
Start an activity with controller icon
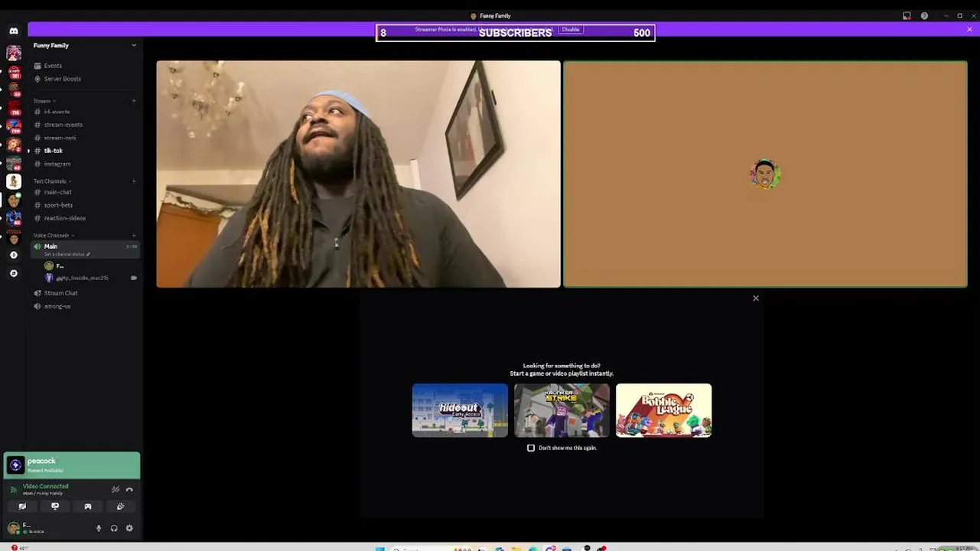(88, 507)
